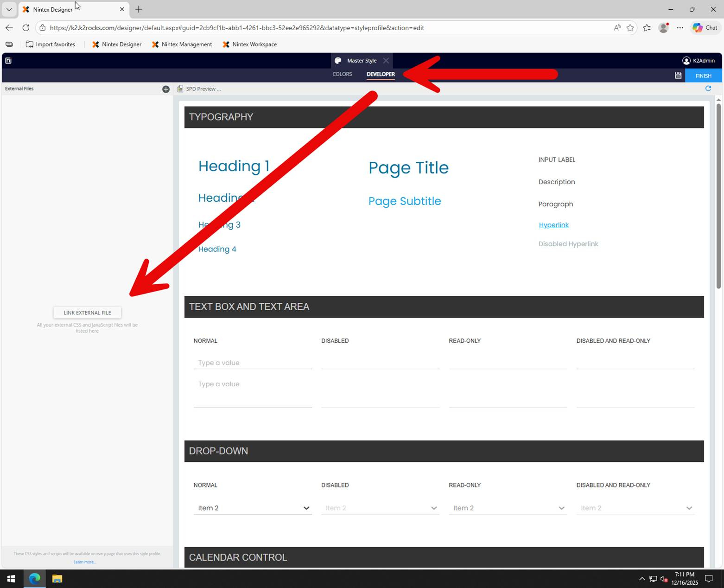
Task: Open the Nintex Management bookmark
Action: coord(182,45)
